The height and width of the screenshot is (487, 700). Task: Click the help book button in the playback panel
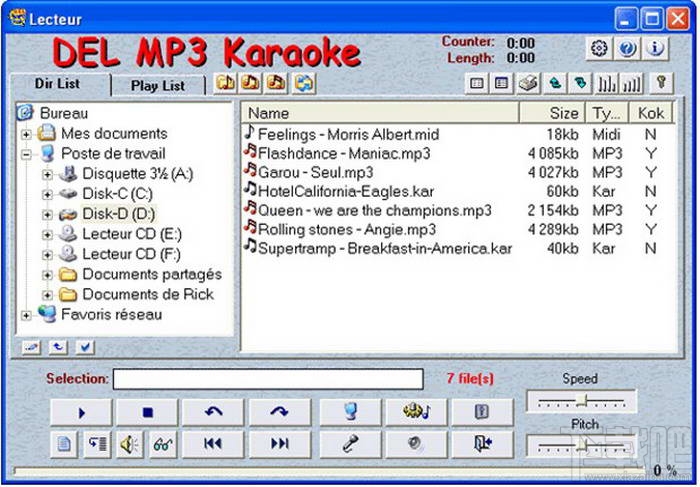(x=483, y=412)
